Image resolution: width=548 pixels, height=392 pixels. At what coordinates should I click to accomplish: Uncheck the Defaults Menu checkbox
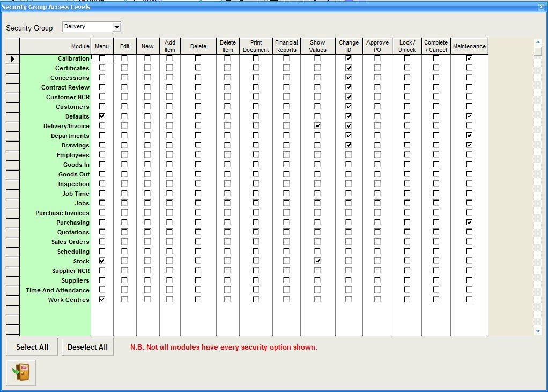(x=102, y=116)
